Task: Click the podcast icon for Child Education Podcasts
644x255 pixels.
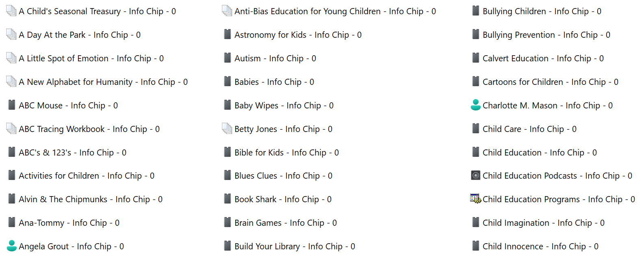Action: pyautogui.click(x=475, y=175)
